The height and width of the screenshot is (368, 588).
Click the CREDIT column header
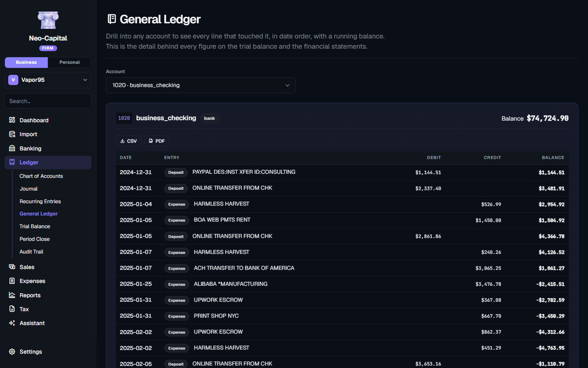point(492,157)
